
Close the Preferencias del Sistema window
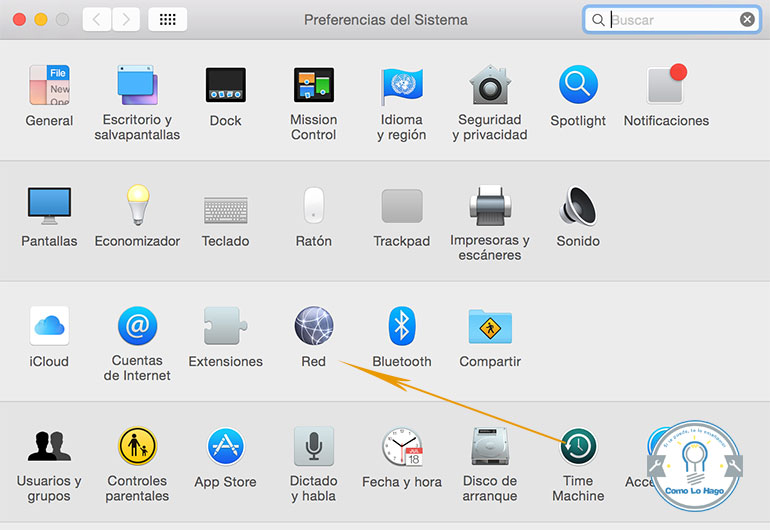[x=19, y=20]
